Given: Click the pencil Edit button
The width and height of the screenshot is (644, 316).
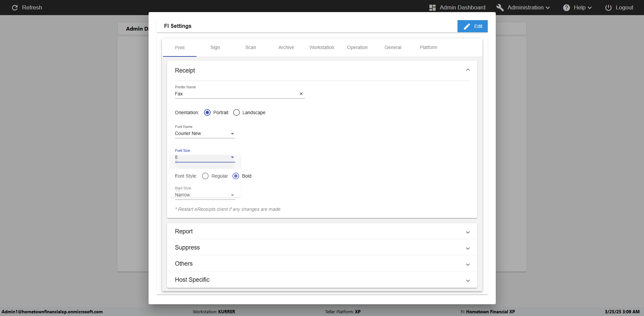Looking at the screenshot, I should tap(472, 26).
